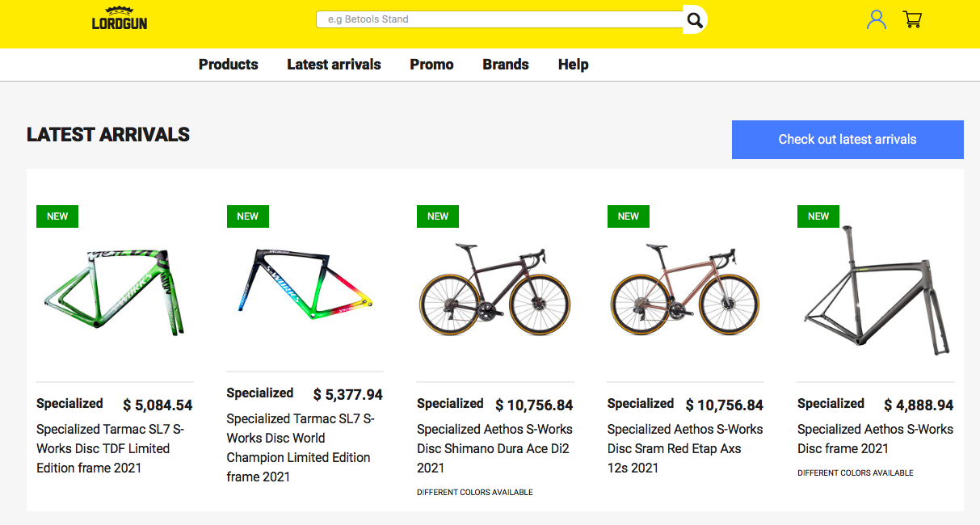
Task: Select the Aethos Sram Red Etap bike image
Action: click(685, 291)
